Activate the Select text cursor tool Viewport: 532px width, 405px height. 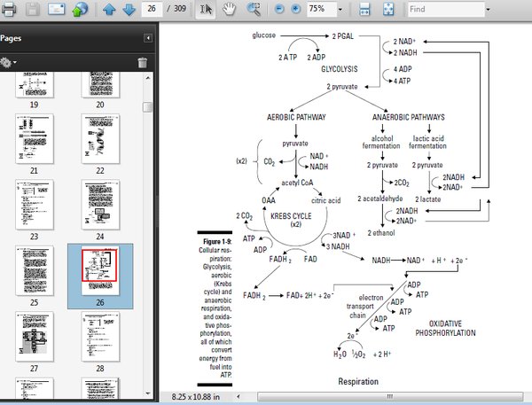point(206,10)
